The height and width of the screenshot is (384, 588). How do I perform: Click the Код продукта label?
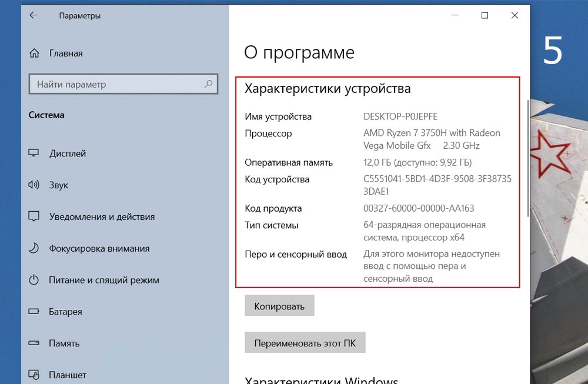273,208
